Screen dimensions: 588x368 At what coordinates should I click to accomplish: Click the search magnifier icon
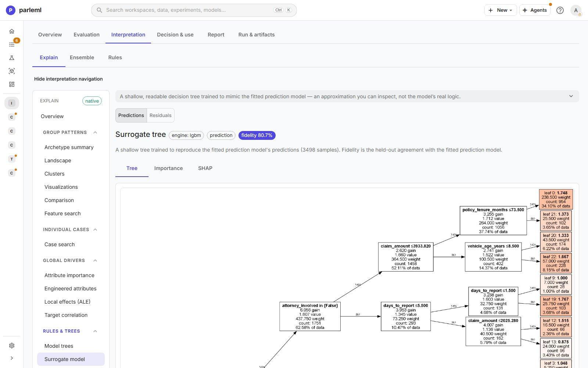(x=99, y=10)
